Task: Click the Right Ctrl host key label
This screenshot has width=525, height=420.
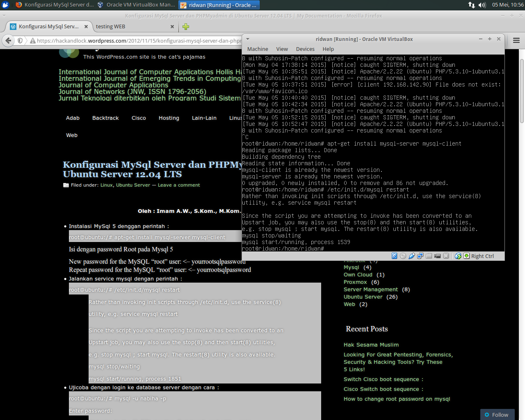Action: pyautogui.click(x=482, y=256)
